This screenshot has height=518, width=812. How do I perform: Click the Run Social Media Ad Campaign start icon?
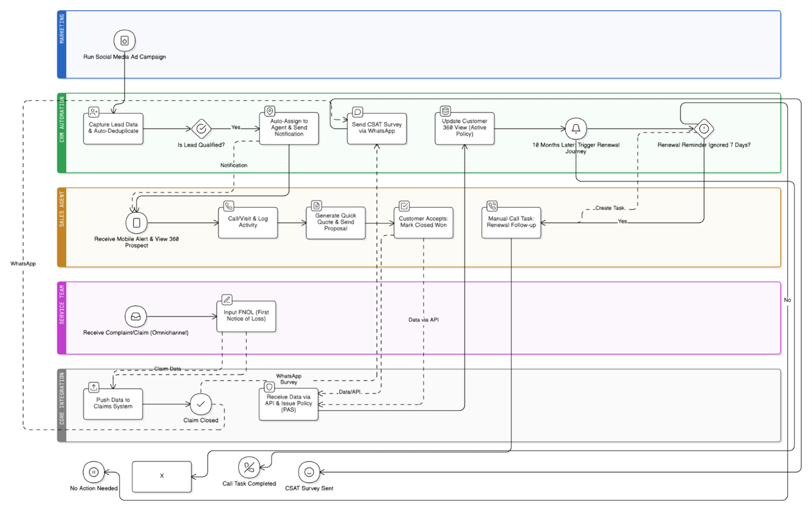pos(124,41)
